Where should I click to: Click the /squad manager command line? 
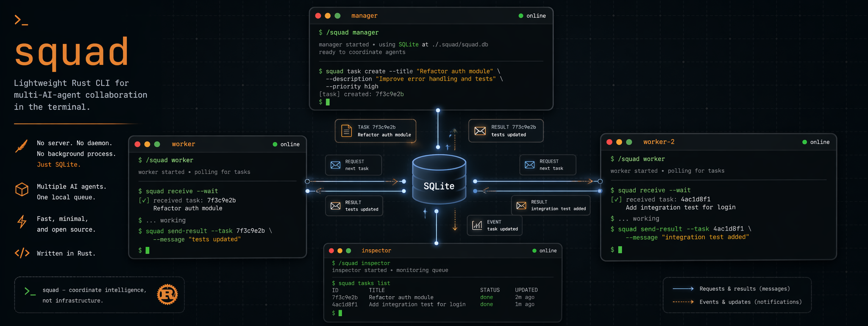tap(349, 33)
